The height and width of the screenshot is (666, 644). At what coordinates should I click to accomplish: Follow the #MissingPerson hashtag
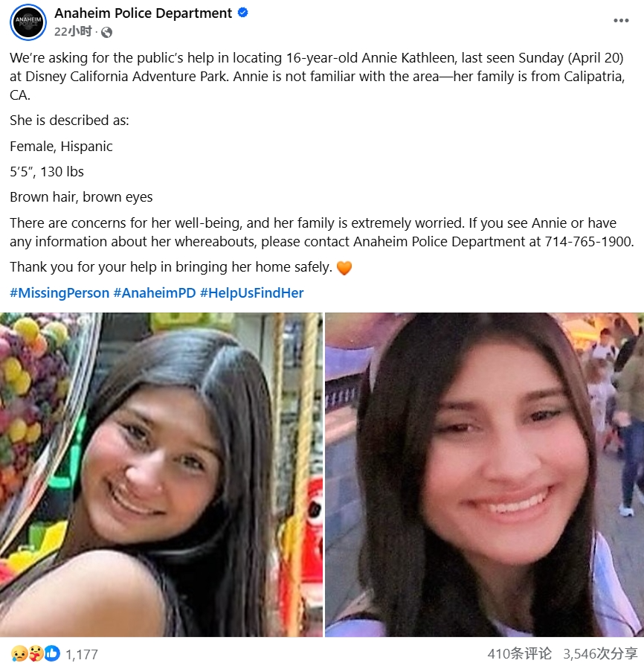point(59,293)
